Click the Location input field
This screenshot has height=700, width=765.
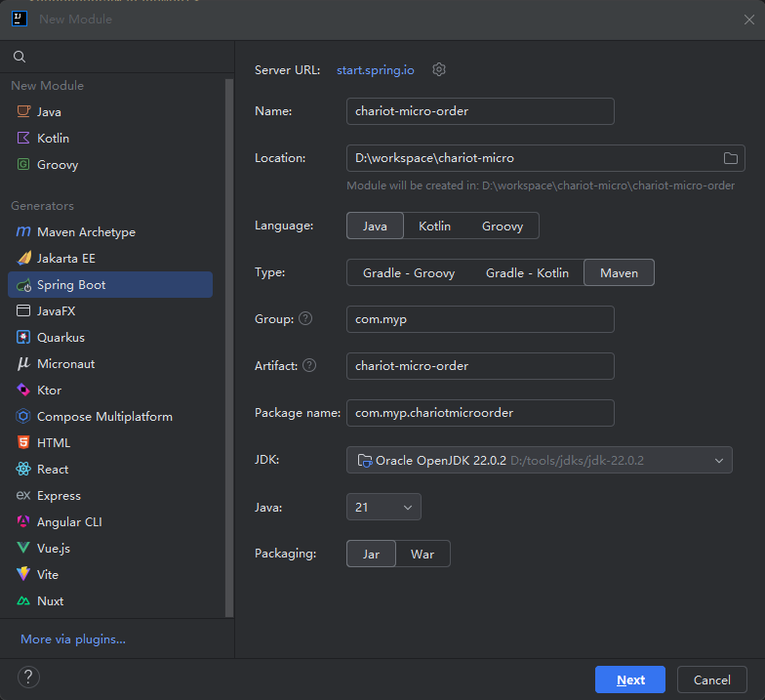[x=545, y=158]
